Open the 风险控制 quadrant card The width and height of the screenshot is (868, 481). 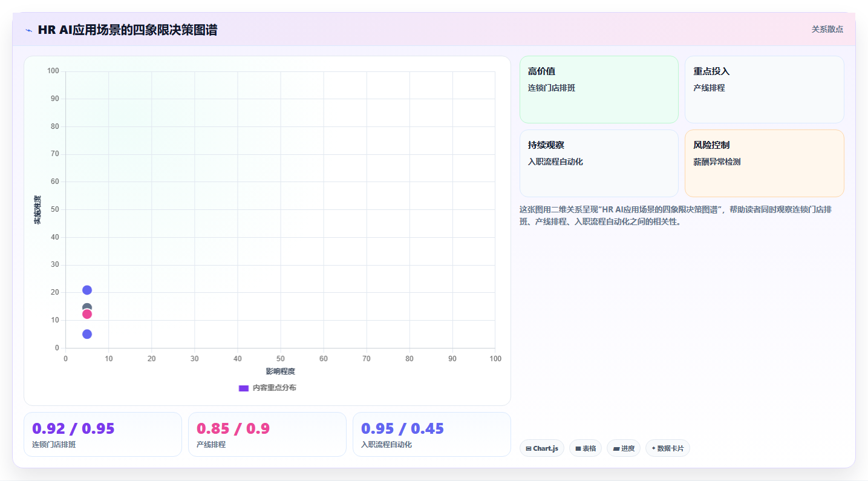(x=764, y=163)
